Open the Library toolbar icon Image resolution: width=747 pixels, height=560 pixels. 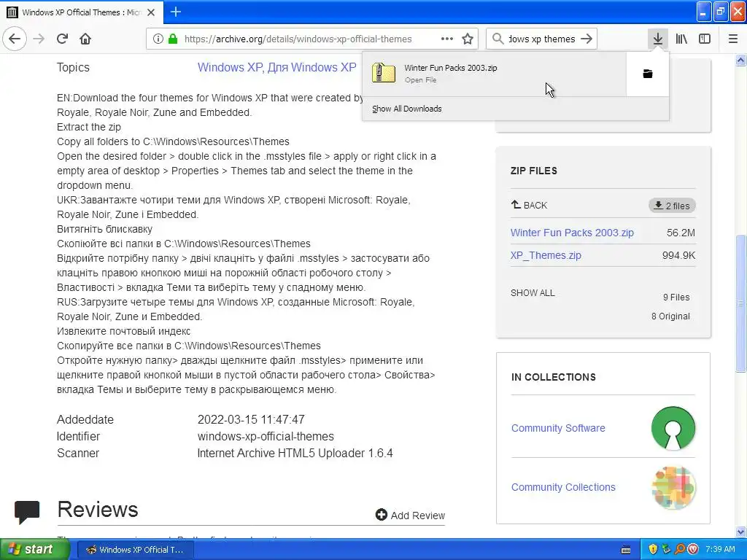[x=681, y=39]
